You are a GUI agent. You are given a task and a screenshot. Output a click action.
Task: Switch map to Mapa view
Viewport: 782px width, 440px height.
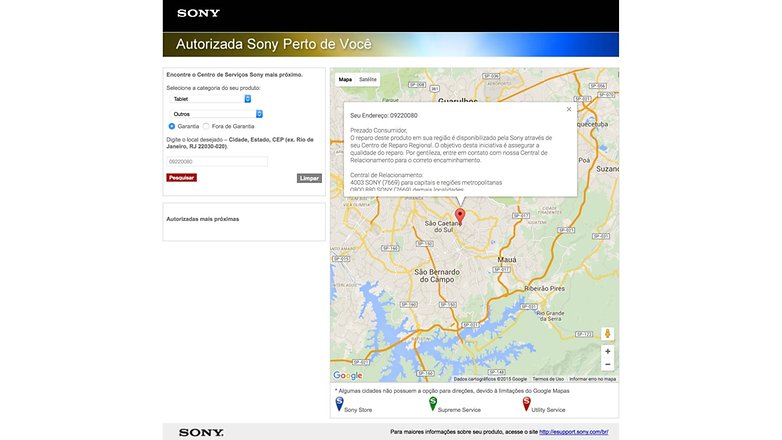[x=345, y=79]
